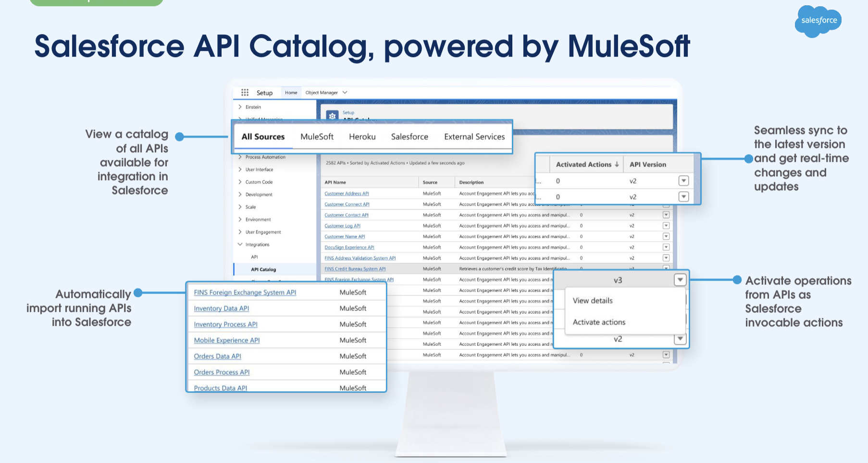Click MuleSoft source cell for Customer Address API
The height and width of the screenshot is (463, 868).
432,194
